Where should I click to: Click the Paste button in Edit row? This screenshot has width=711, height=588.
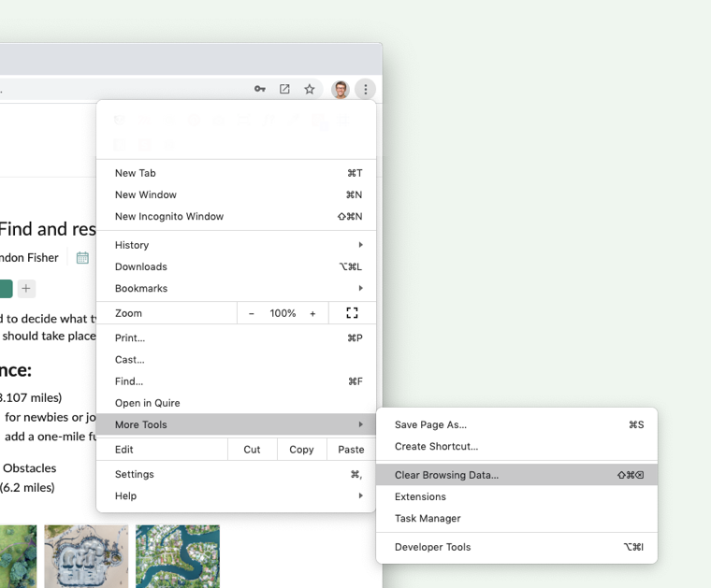351,450
